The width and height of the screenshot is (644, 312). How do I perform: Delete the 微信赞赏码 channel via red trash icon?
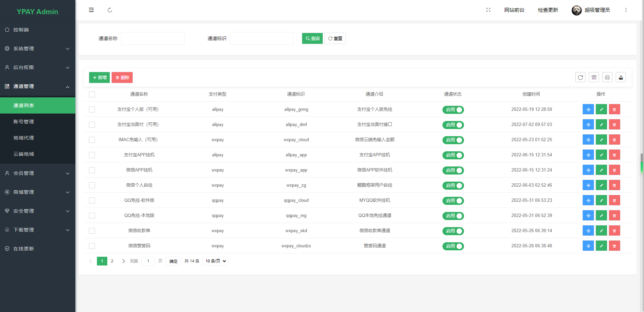click(x=614, y=246)
